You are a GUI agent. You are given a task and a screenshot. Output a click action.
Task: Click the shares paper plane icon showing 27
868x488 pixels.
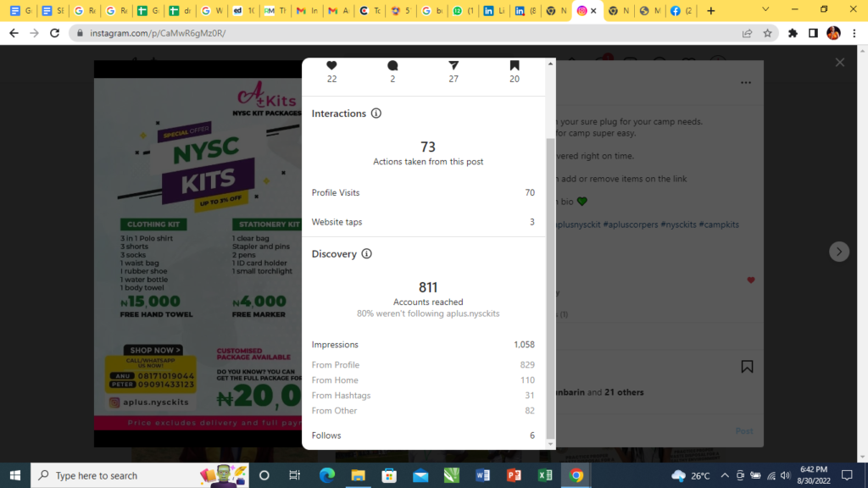pos(453,65)
